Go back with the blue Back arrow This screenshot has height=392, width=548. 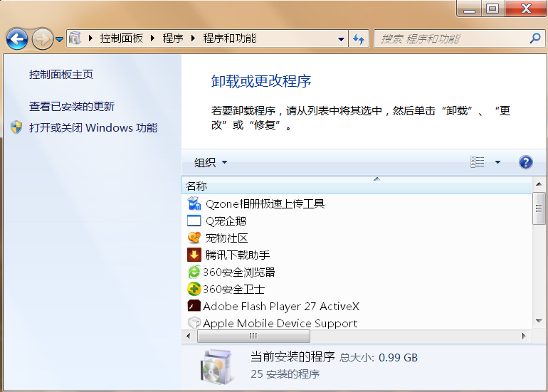pyautogui.click(x=17, y=39)
